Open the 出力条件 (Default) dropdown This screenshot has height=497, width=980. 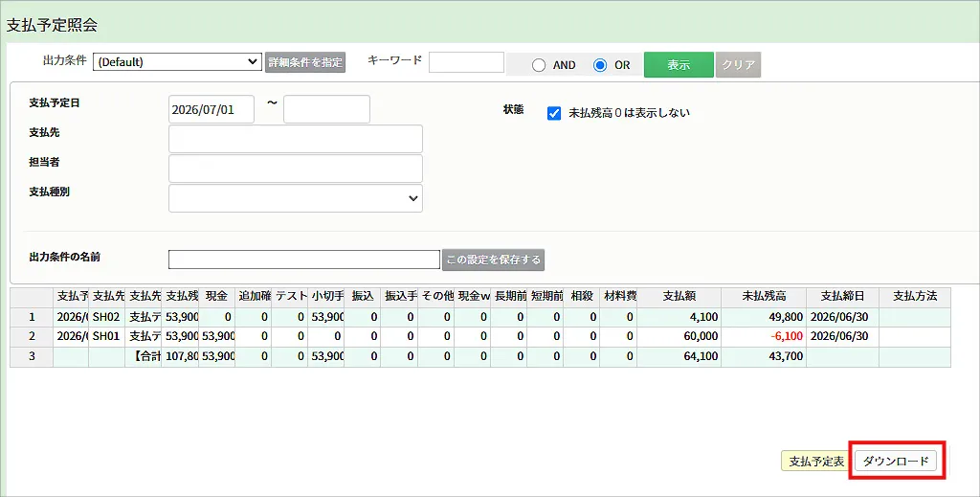pos(177,62)
